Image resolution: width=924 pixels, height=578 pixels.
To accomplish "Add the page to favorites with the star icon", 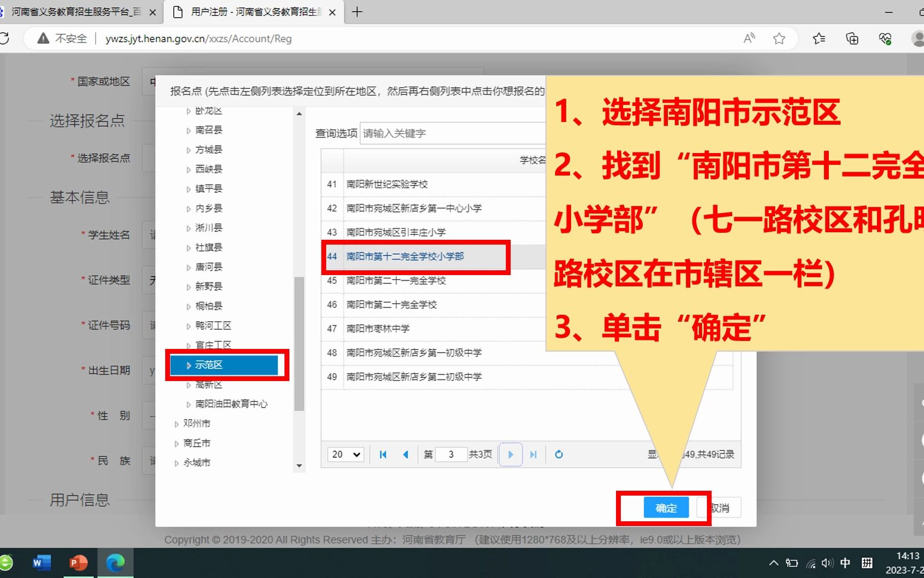I will click(779, 39).
